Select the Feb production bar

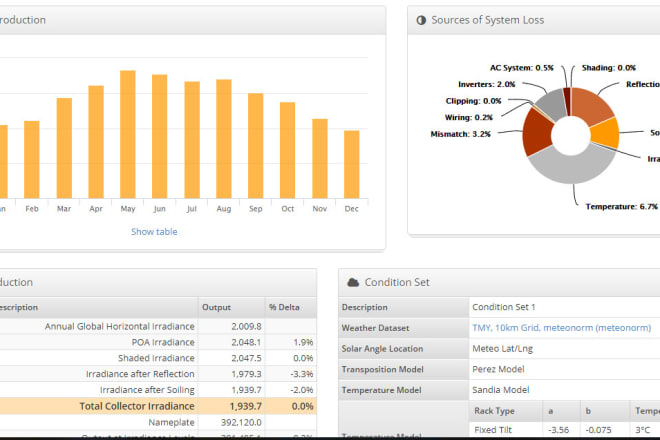pyautogui.click(x=32, y=160)
